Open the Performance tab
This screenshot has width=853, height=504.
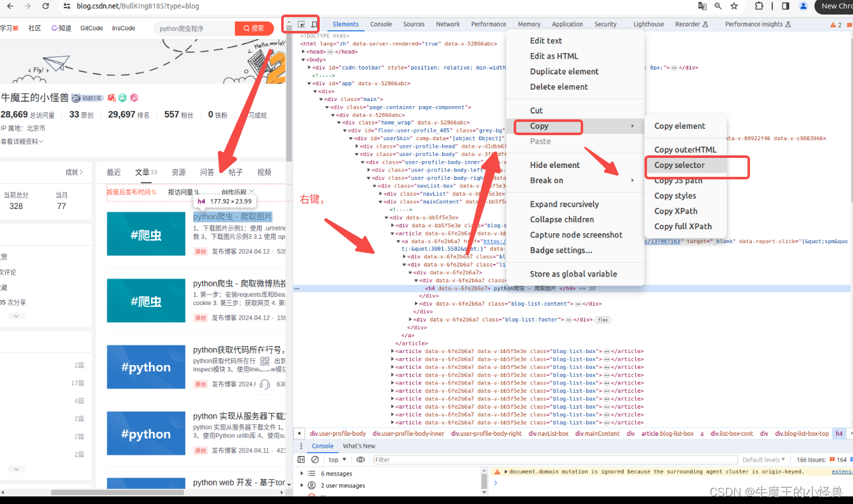click(x=488, y=24)
